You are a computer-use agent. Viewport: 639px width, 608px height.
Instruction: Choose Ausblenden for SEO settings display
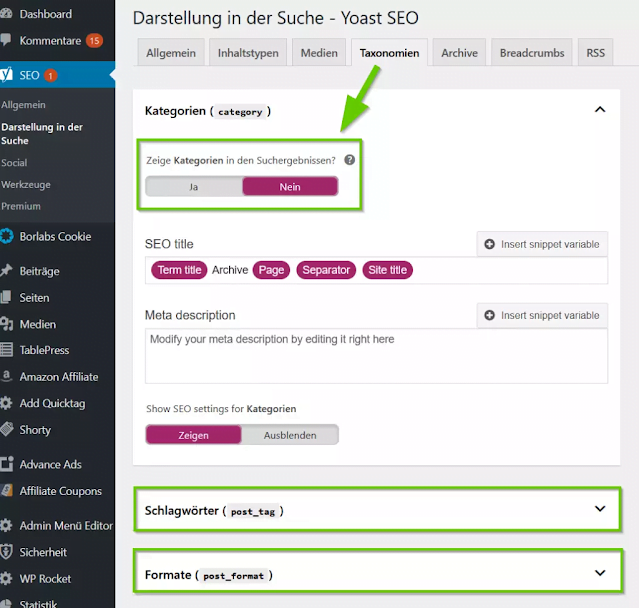pyautogui.click(x=289, y=435)
